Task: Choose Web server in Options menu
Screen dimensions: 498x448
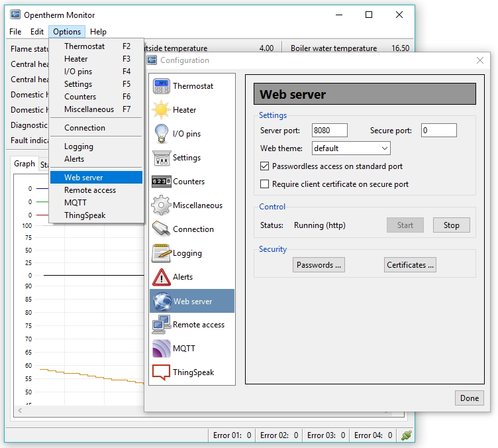Action: (x=96, y=178)
